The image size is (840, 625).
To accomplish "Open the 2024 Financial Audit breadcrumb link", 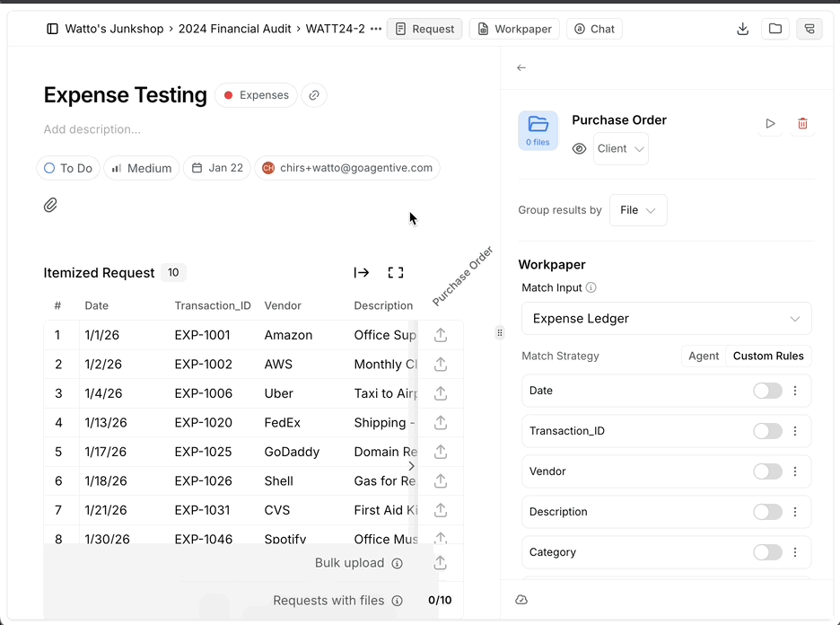I will point(234,28).
